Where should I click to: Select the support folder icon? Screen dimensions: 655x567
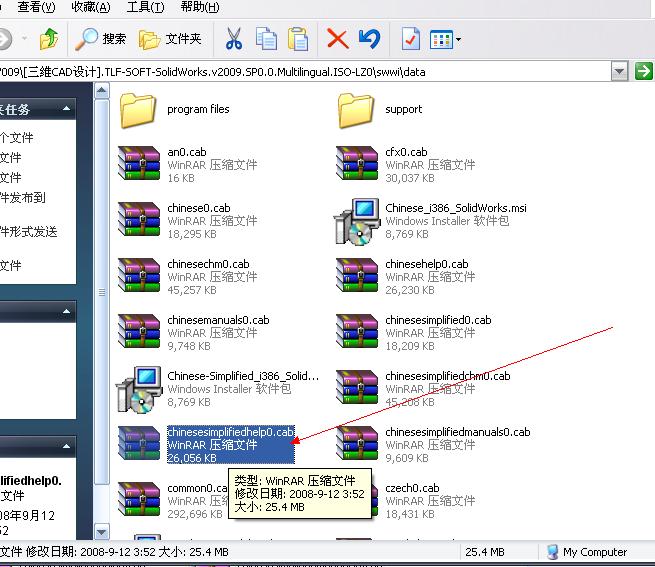(355, 110)
